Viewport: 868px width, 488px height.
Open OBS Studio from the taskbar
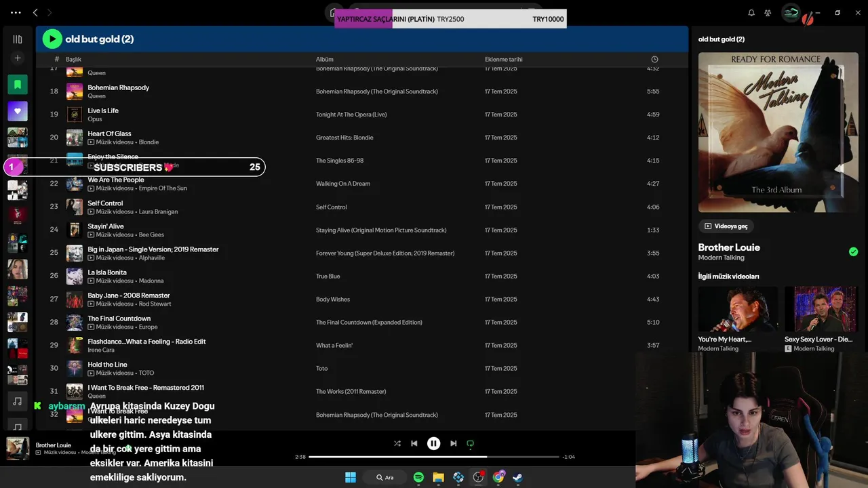click(479, 477)
